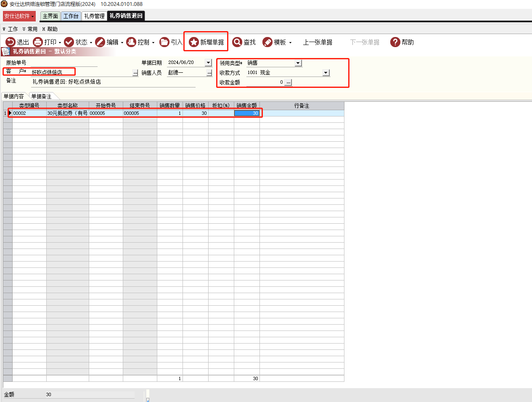Open the 模板 dropdown arrow
Image resolution: width=532 pixels, height=402 pixels.
290,42
